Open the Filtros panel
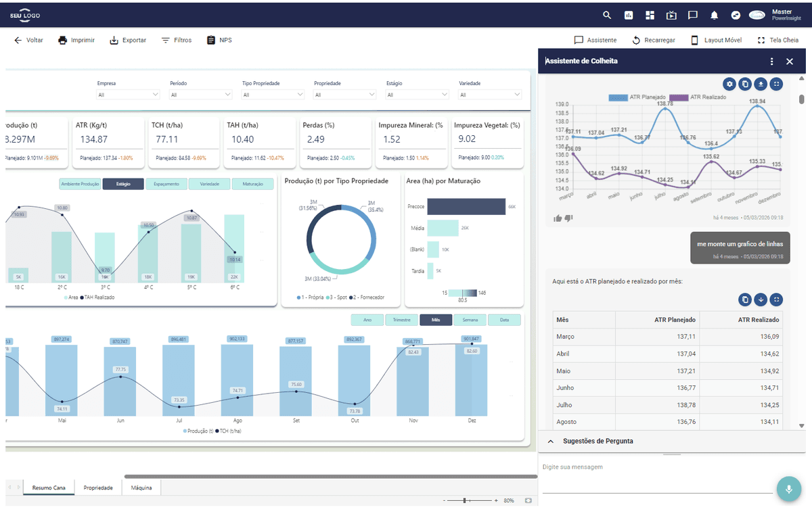 (x=176, y=40)
